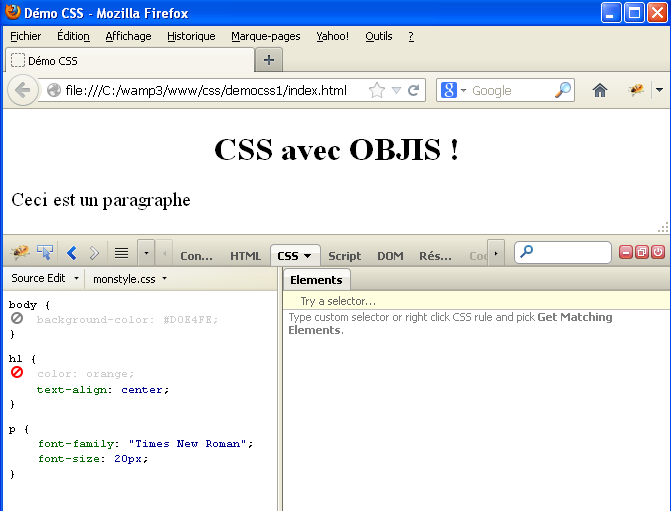Bookmark this page with the star icon

click(x=376, y=90)
